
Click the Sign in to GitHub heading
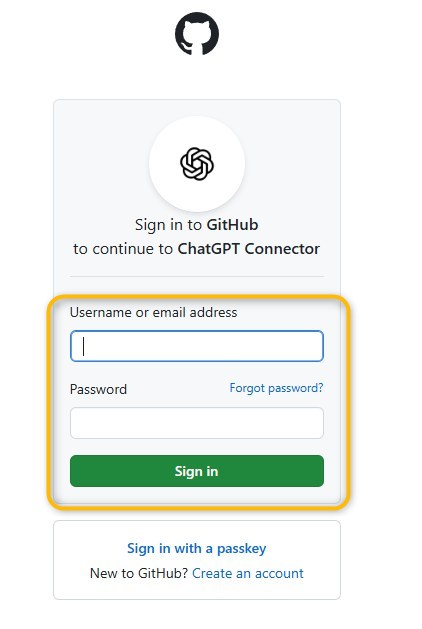click(x=197, y=225)
